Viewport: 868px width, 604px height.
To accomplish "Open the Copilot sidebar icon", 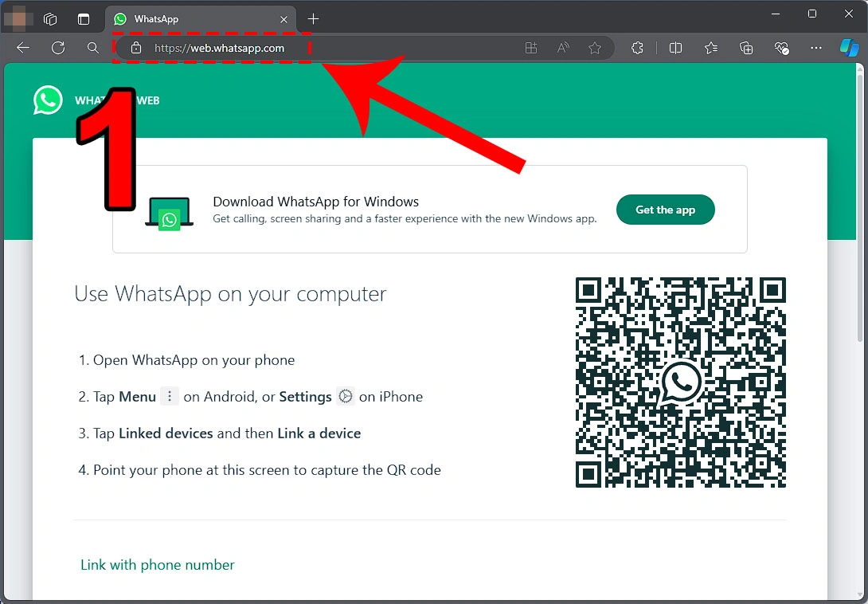I will point(849,49).
